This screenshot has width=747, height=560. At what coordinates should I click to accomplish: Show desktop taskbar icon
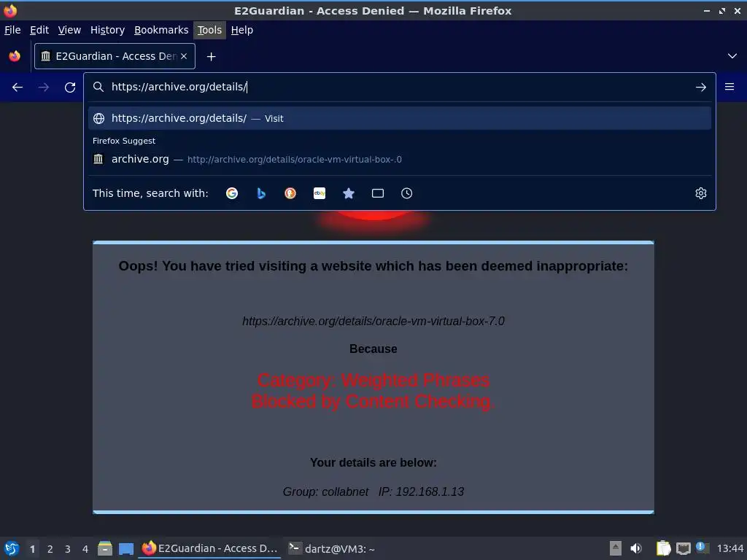point(125,548)
